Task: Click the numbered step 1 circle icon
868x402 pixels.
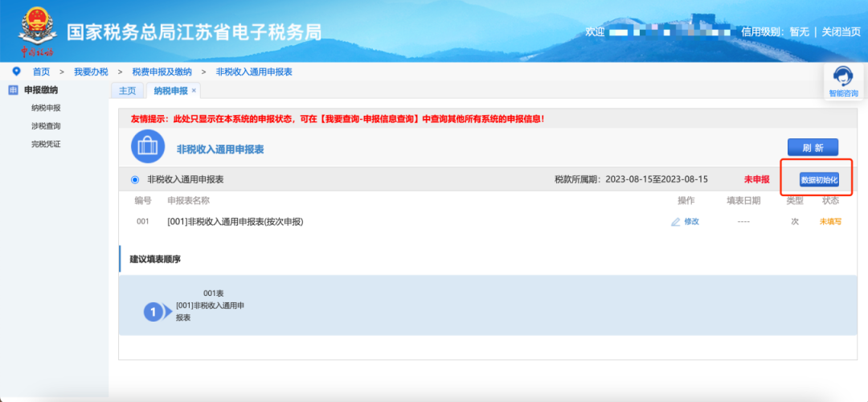Action: 154,312
